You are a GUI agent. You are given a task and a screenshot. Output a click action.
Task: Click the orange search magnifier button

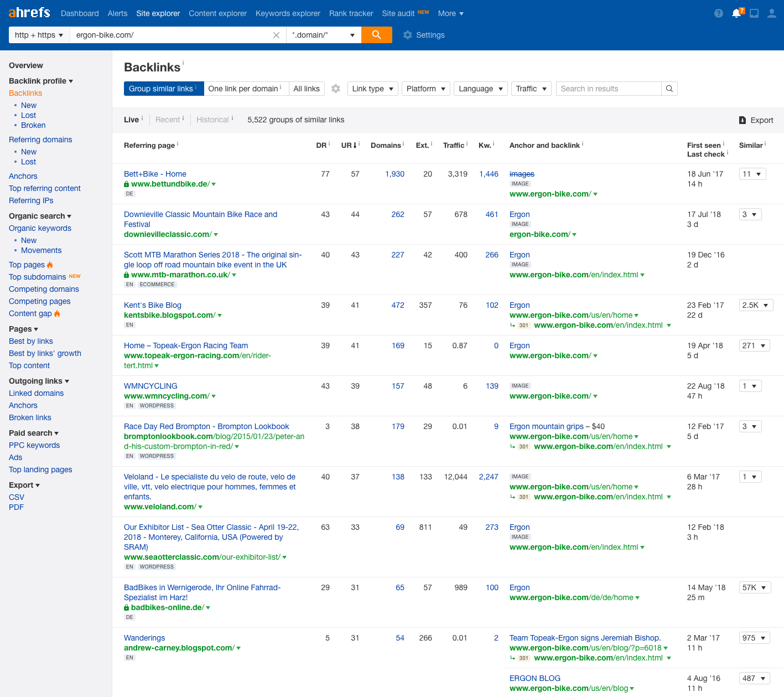(376, 35)
